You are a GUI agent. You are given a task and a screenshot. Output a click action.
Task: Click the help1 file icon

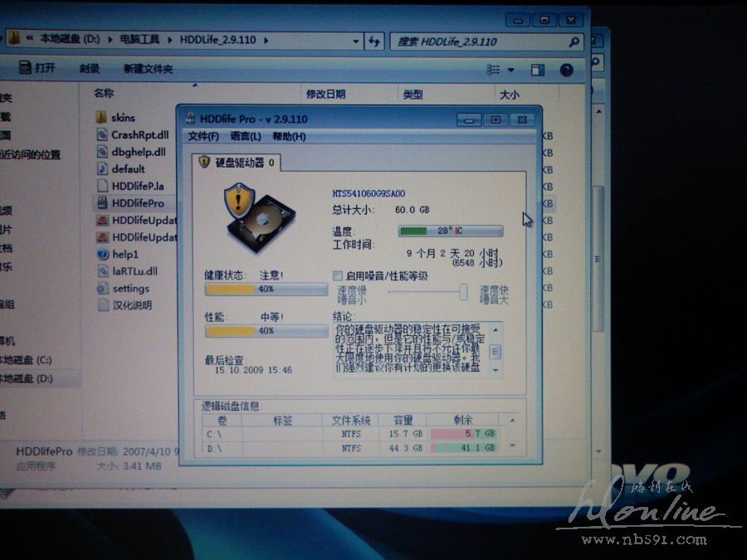102,254
